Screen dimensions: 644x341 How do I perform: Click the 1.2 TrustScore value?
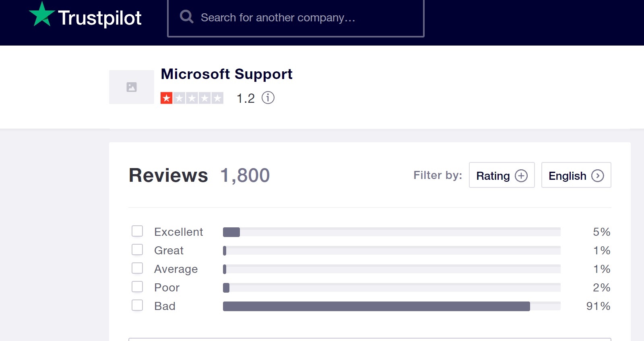point(246,98)
